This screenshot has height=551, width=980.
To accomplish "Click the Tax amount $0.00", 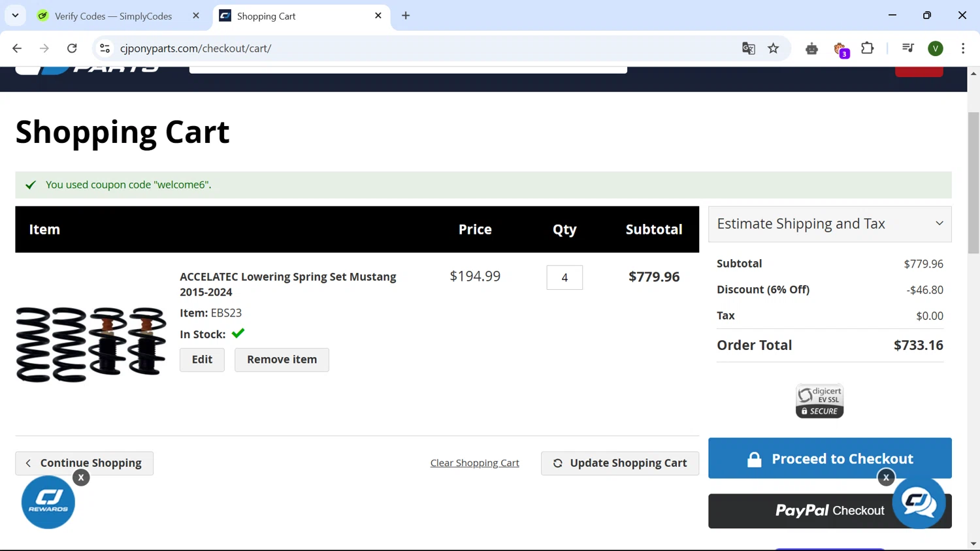I will (929, 316).
